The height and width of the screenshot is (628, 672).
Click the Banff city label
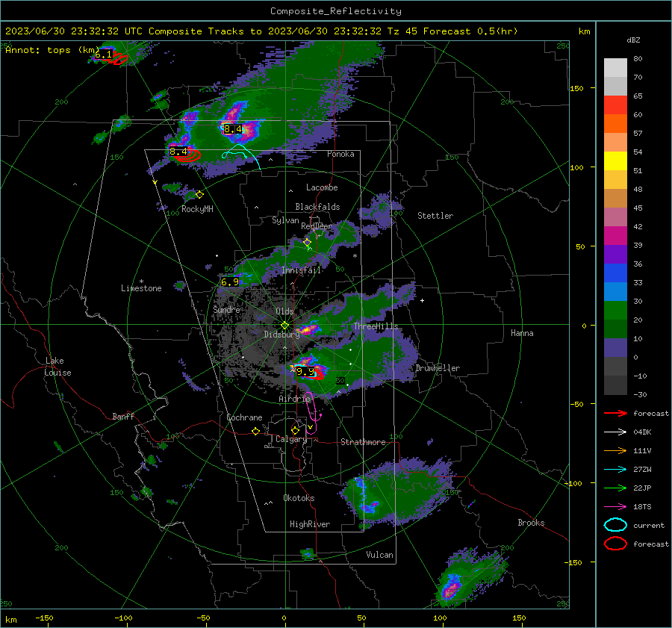point(123,417)
